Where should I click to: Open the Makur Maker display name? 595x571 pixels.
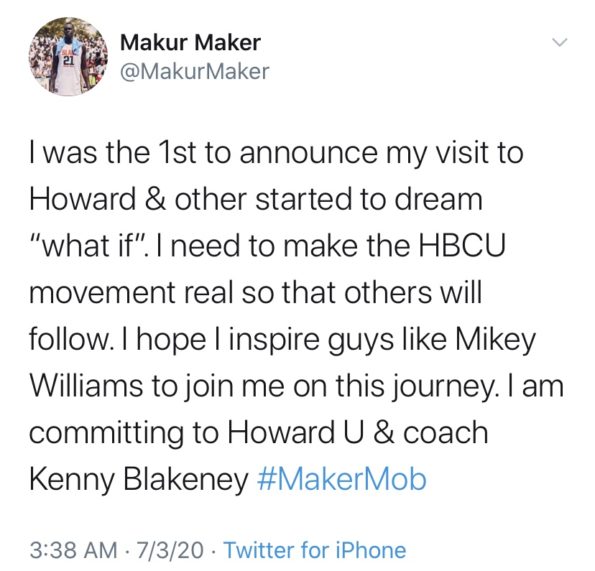point(190,42)
